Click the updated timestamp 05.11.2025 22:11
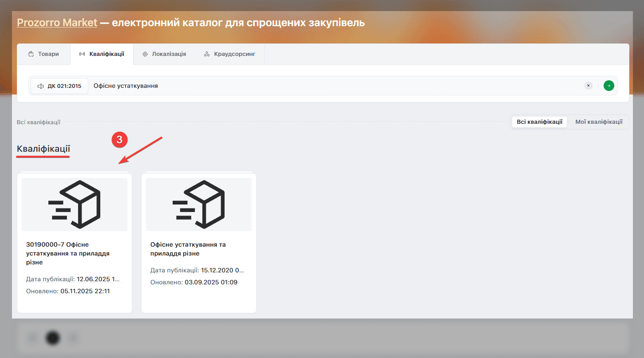644x358 pixels. click(x=85, y=291)
